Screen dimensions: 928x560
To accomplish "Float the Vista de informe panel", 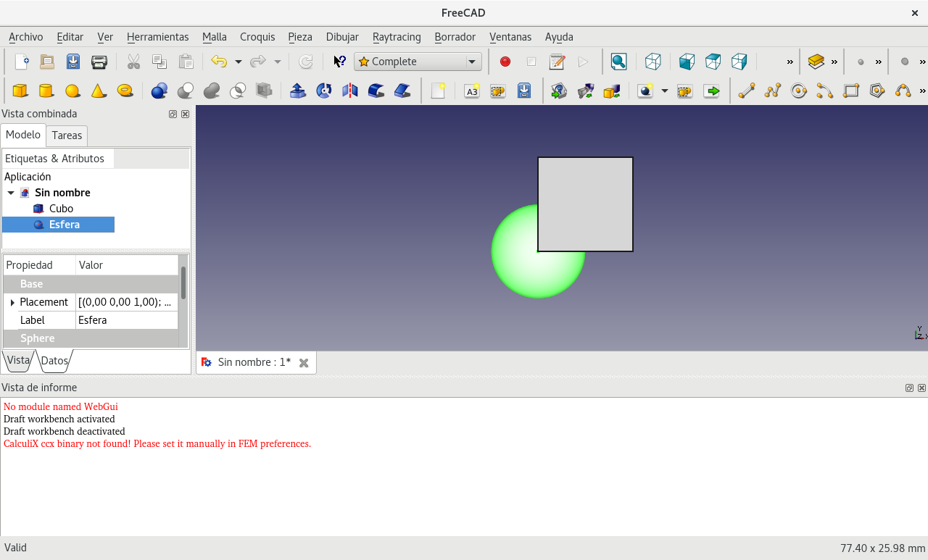I will point(909,388).
